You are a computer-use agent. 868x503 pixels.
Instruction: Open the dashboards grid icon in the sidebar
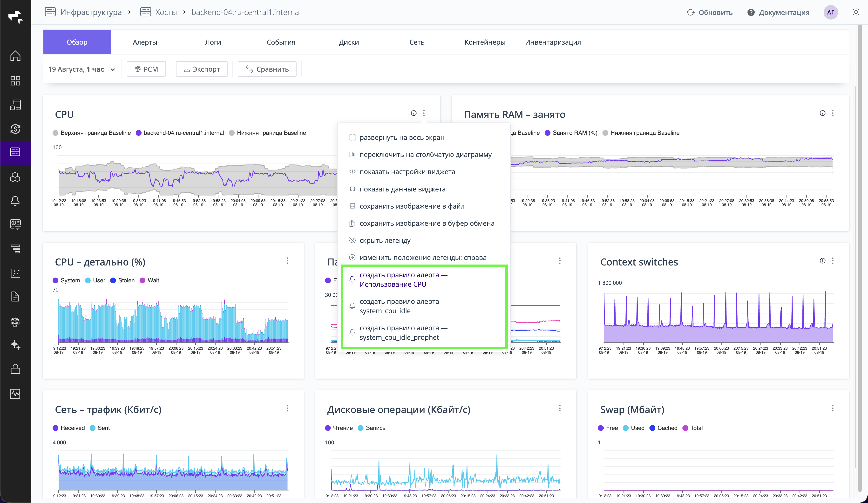(x=15, y=81)
